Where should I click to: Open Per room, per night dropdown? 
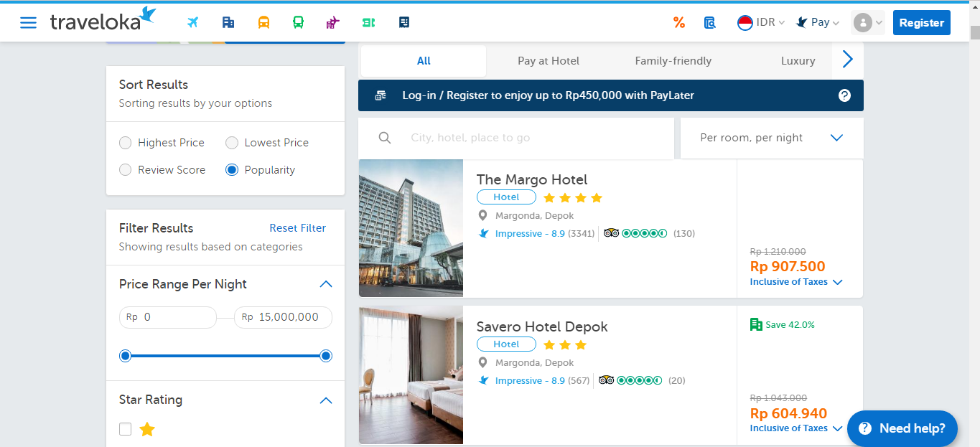[x=772, y=138]
